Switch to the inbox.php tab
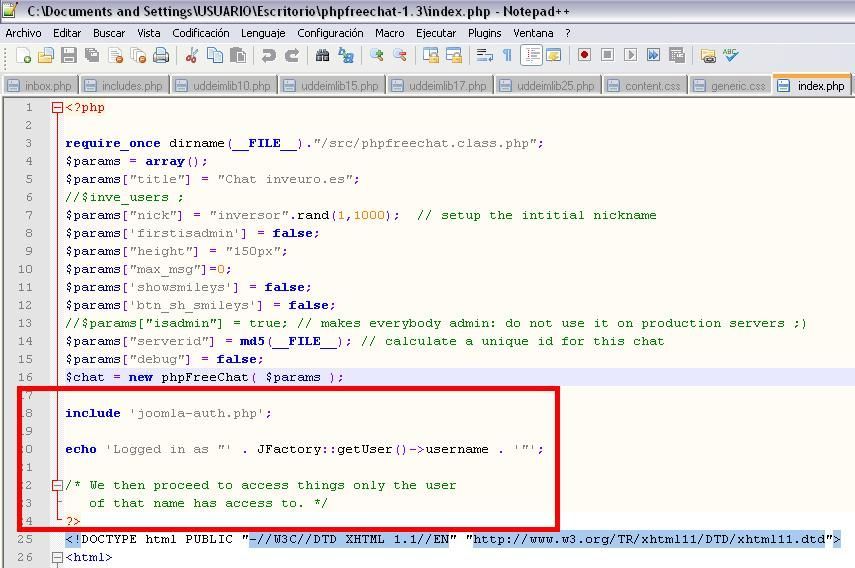The width and height of the screenshot is (855, 568). pos(40,86)
